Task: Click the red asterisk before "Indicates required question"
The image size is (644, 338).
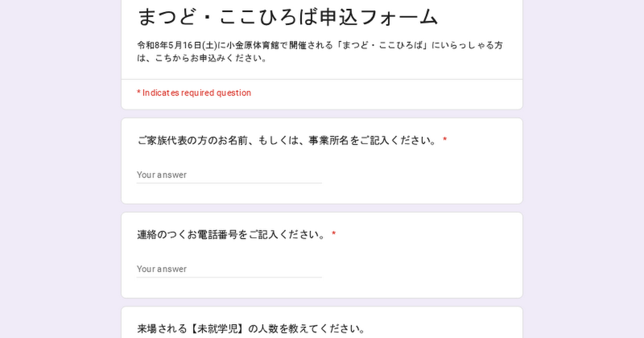Action: click(139, 93)
